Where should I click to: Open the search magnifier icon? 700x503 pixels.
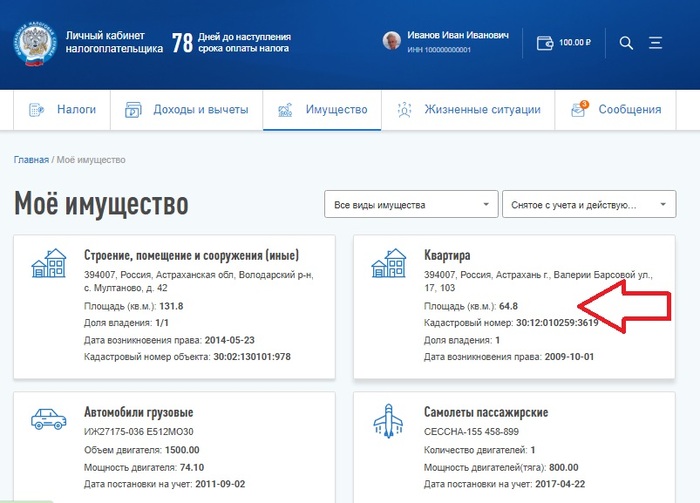(x=626, y=43)
